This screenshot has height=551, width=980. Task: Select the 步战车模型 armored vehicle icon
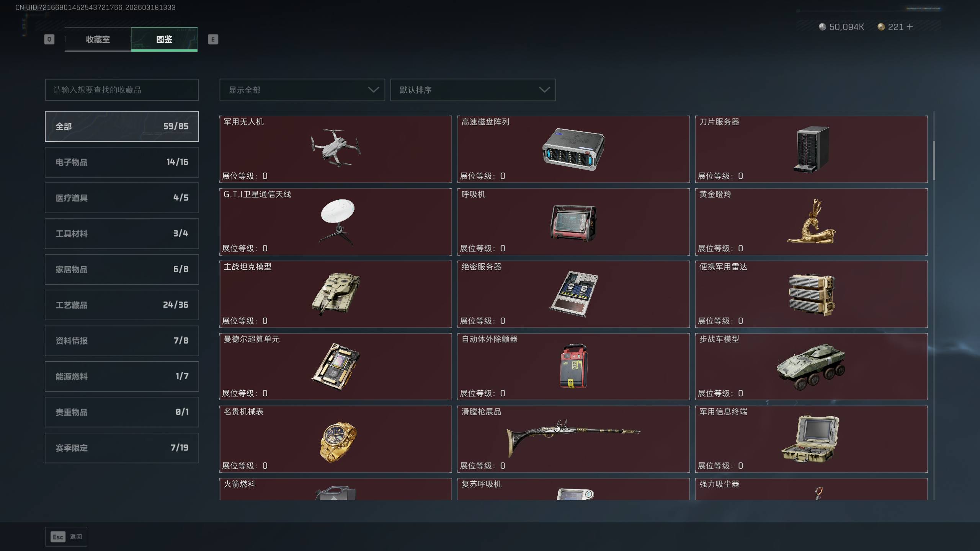811,367
